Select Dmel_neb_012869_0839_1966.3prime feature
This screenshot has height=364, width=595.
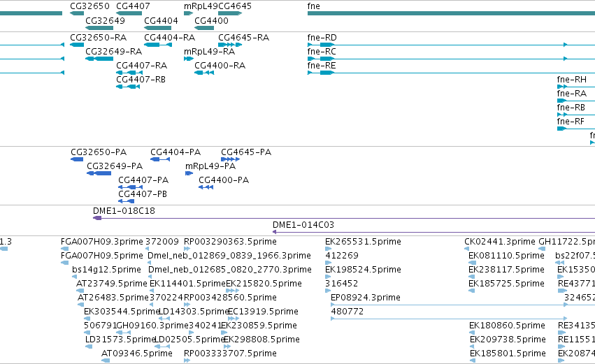click(x=229, y=256)
